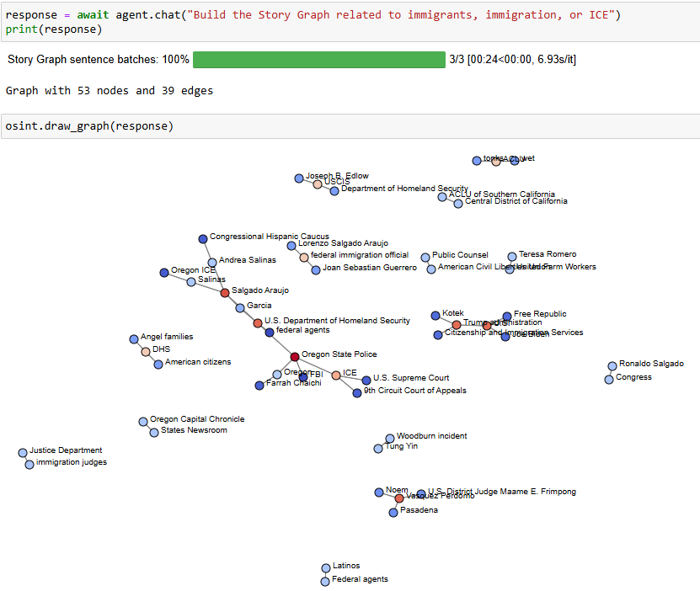Select the U.S. Supreme Court node

pos(366,381)
